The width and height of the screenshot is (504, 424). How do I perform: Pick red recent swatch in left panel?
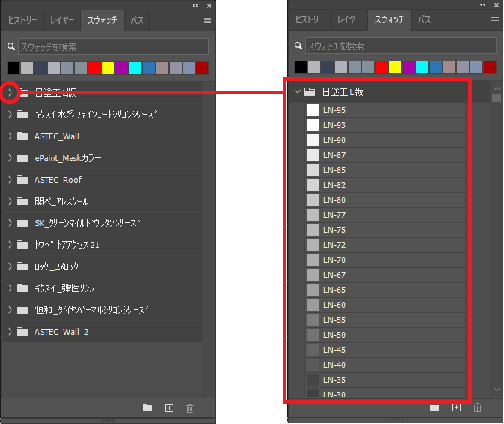tap(94, 68)
